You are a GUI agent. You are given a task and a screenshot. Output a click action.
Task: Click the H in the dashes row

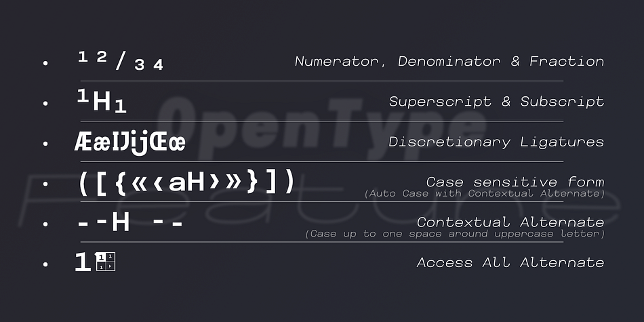click(121, 223)
